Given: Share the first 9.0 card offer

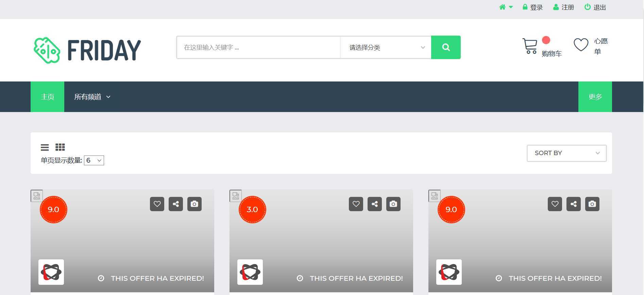Looking at the screenshot, I should coord(176,204).
